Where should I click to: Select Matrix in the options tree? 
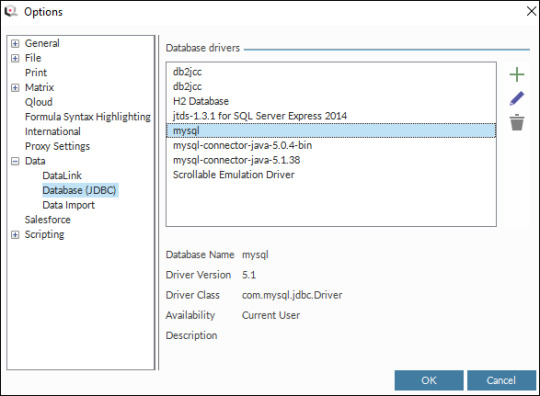pos(39,87)
